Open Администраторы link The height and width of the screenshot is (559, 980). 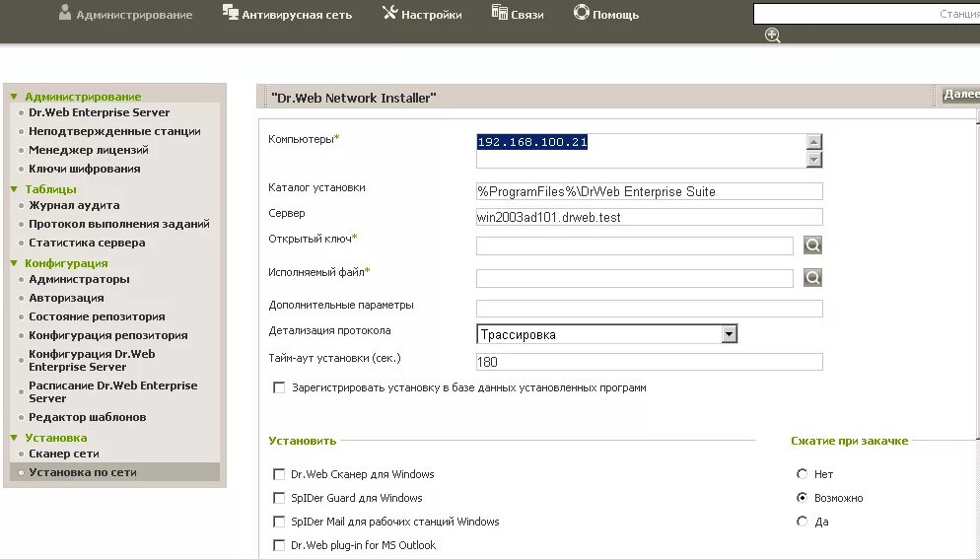pyautogui.click(x=79, y=279)
